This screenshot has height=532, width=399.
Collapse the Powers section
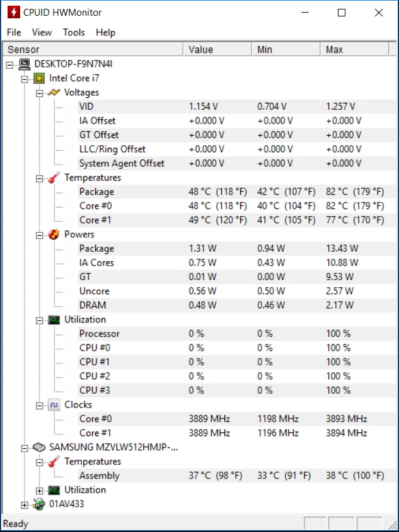(x=39, y=235)
